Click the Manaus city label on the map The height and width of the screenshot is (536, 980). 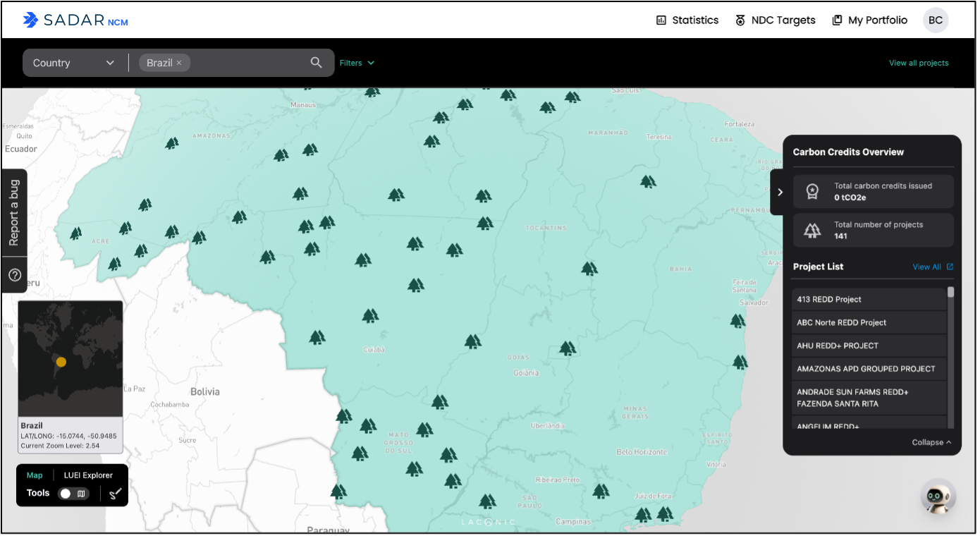coord(303,105)
